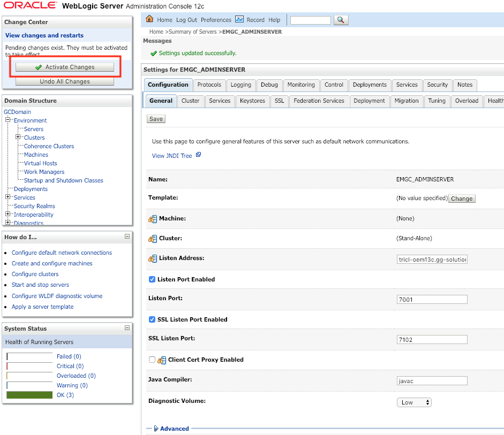Open the Monitoring tab
This screenshot has height=435, width=504.
click(301, 85)
